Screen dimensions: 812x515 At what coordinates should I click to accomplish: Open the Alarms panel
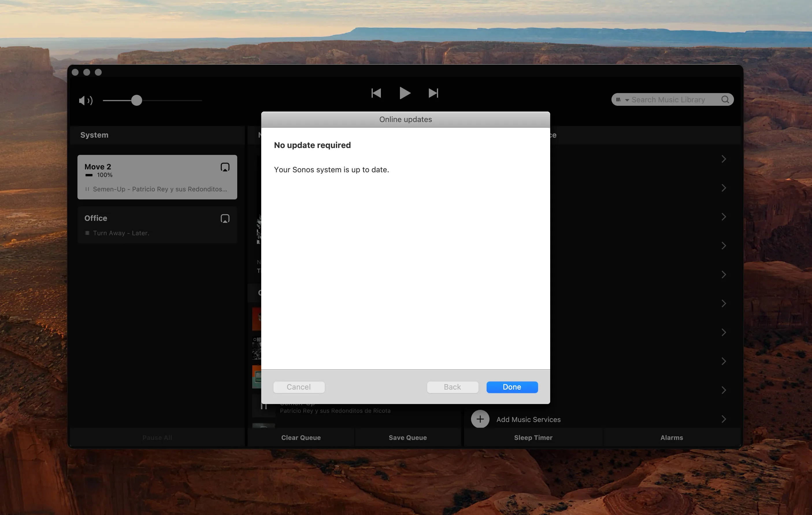coord(672,438)
